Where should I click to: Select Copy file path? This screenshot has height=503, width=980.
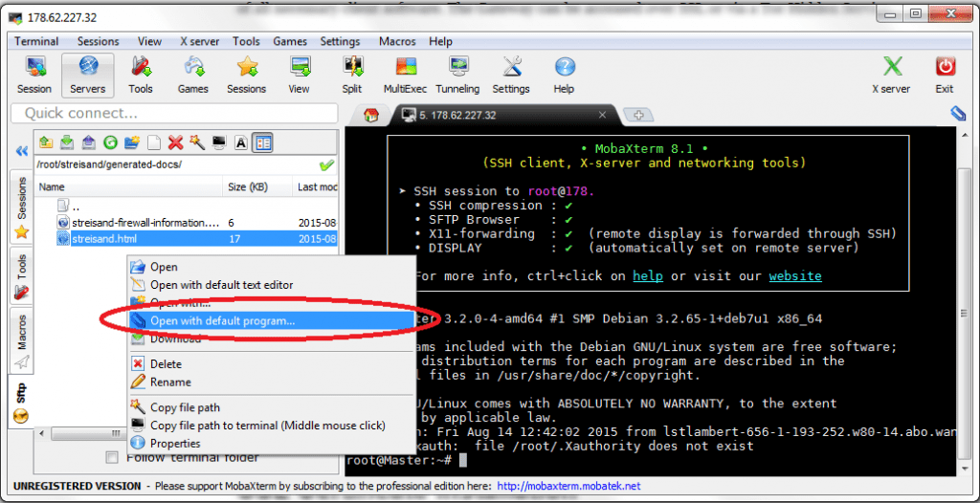[272, 407]
